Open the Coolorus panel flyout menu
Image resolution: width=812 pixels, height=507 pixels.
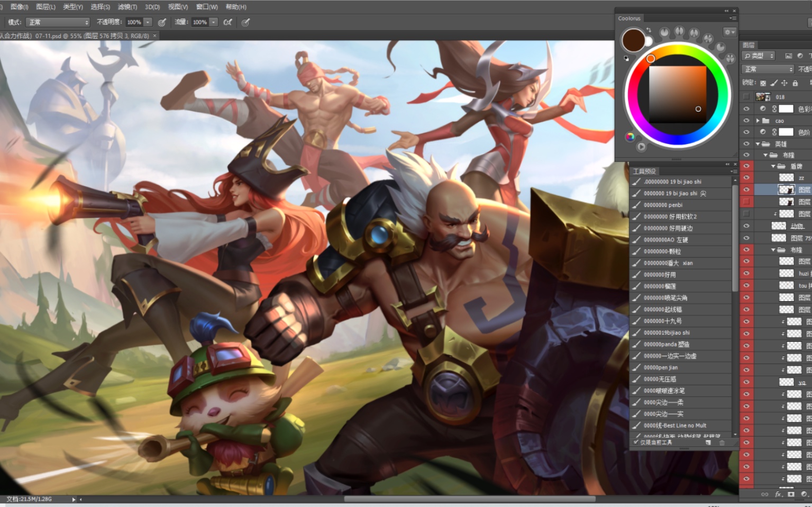733,19
